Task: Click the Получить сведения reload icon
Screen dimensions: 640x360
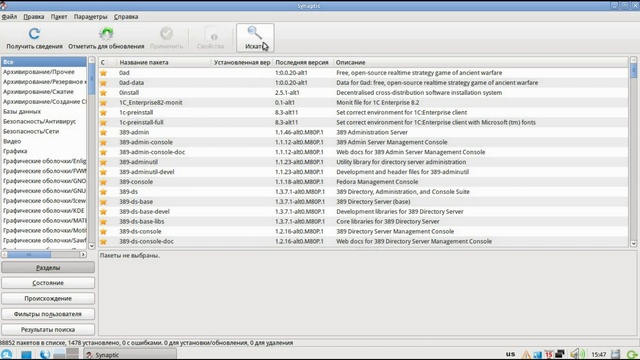Action: (x=34, y=33)
